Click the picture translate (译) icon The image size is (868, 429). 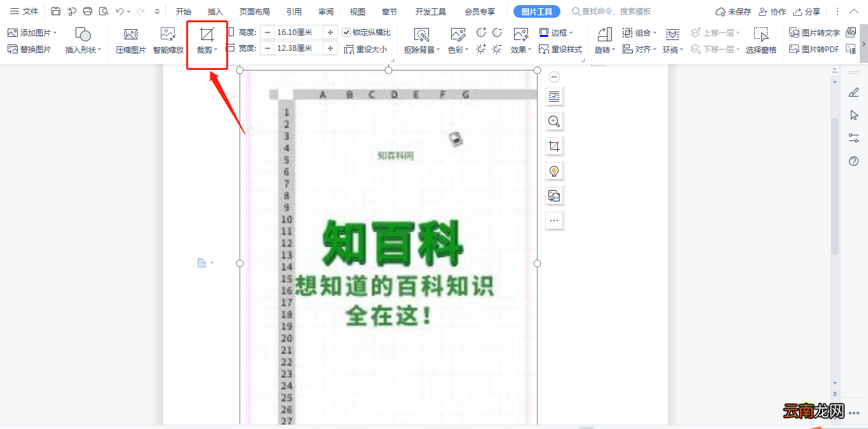click(x=851, y=49)
